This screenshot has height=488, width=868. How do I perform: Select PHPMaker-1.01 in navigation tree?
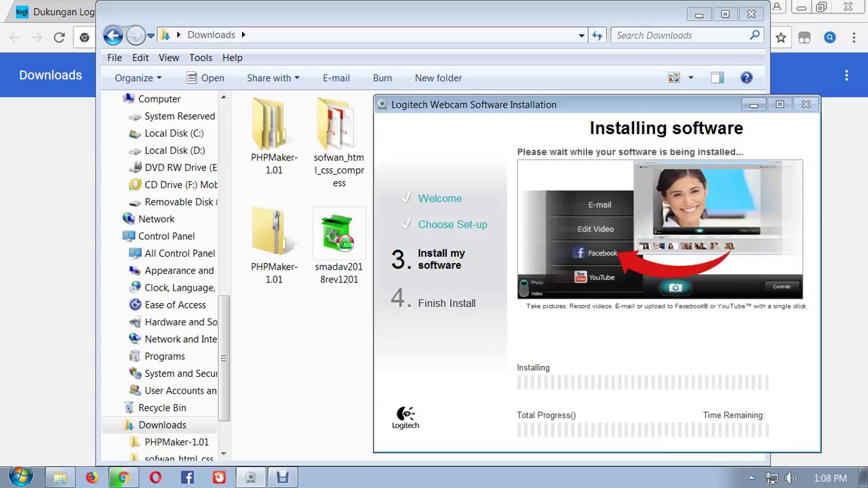pos(176,442)
